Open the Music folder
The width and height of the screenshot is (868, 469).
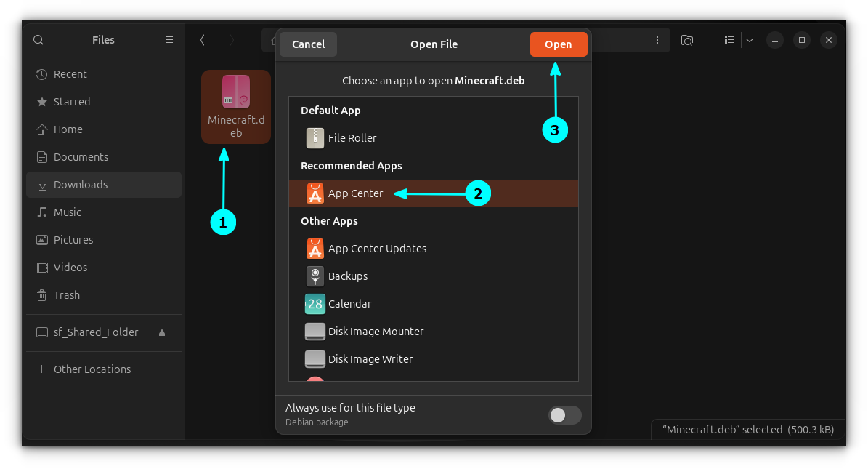(x=104, y=212)
